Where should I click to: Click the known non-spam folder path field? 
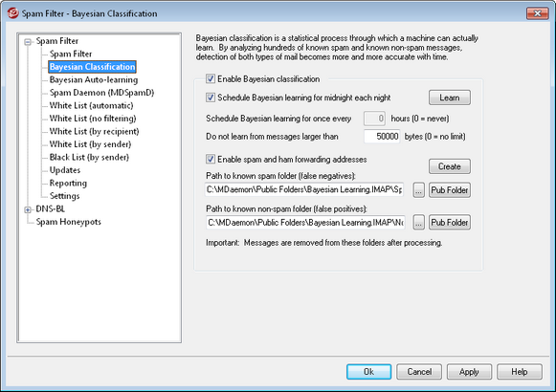click(x=305, y=223)
